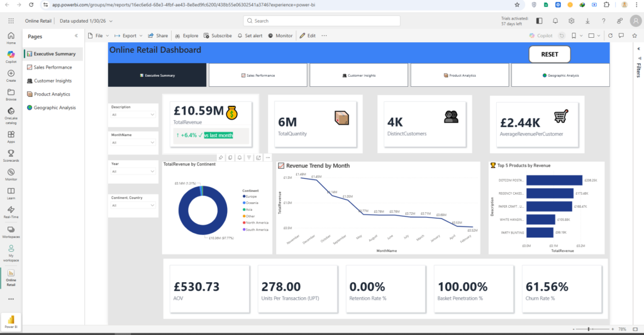644x335 pixels.
Task: Click the Geographic Analysis navigation button
Action: [560, 75]
